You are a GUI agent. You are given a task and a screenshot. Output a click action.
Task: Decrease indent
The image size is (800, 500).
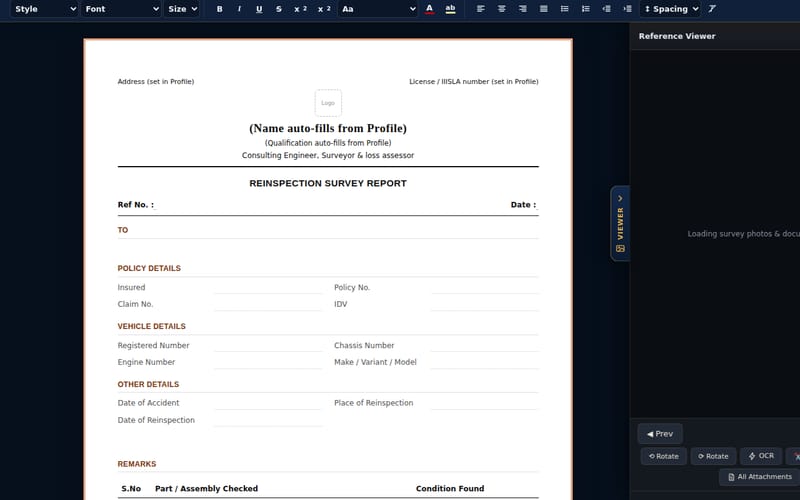point(607,9)
